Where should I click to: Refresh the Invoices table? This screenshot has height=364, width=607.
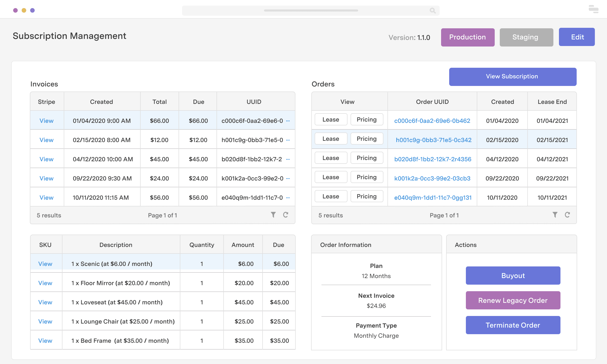(286, 215)
